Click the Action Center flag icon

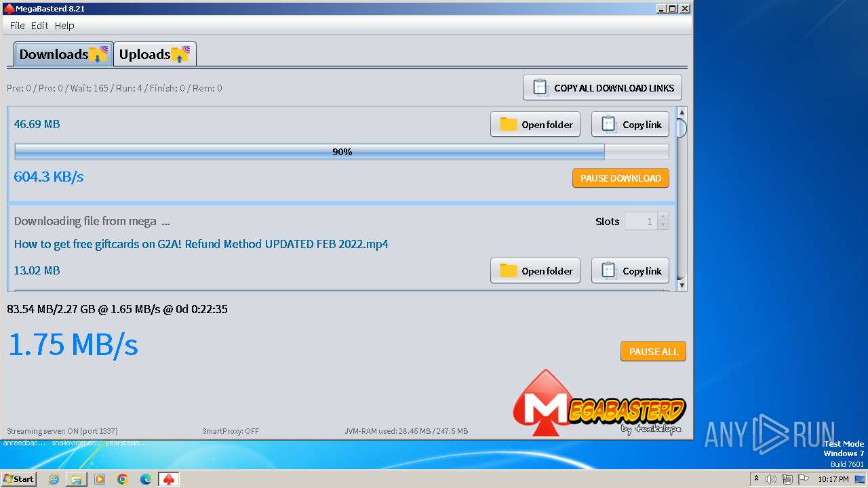pos(804,479)
